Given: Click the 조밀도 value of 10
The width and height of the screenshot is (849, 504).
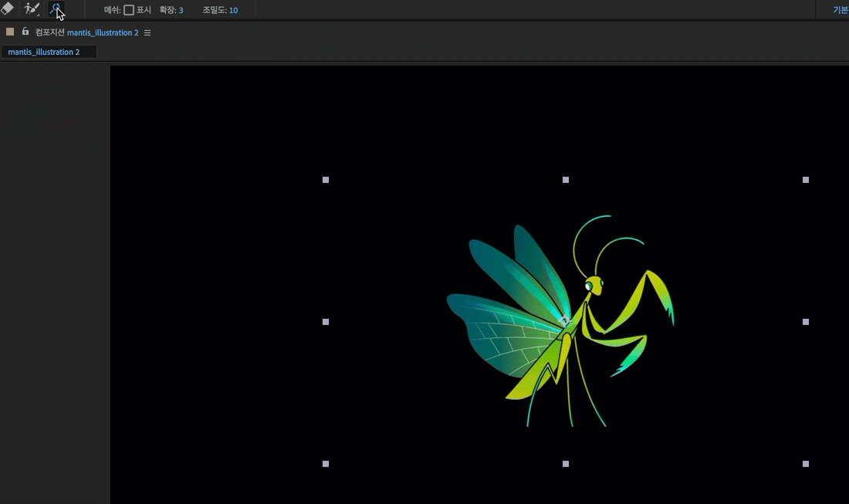Looking at the screenshot, I should 233,10.
